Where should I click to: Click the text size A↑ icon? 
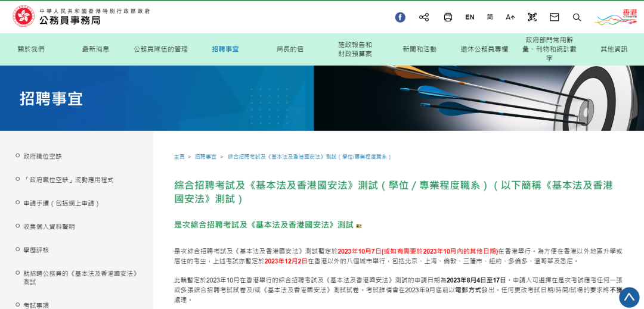(x=510, y=17)
